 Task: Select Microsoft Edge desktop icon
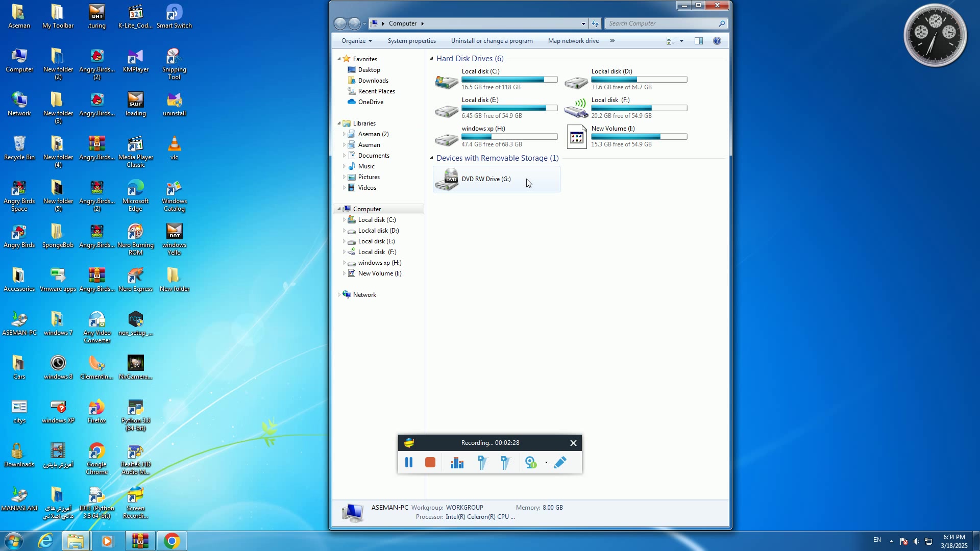tap(135, 195)
